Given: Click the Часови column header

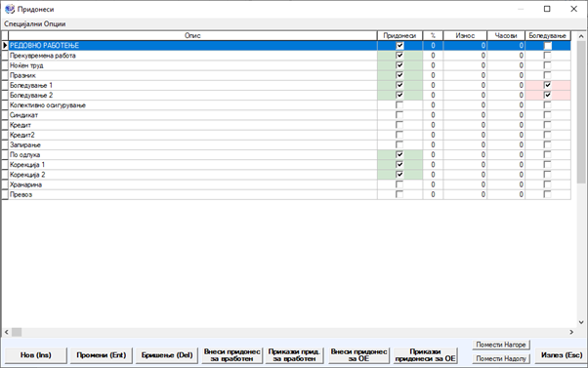Looking at the screenshot, I should pos(506,35).
